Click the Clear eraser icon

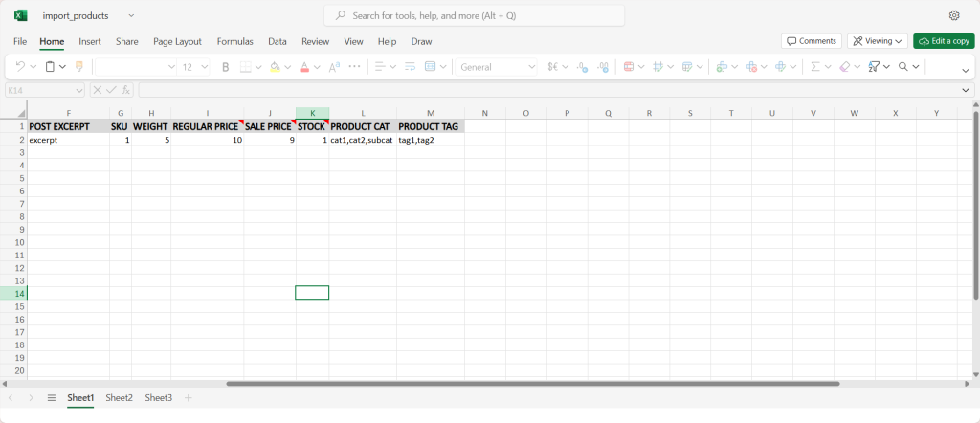pos(844,67)
